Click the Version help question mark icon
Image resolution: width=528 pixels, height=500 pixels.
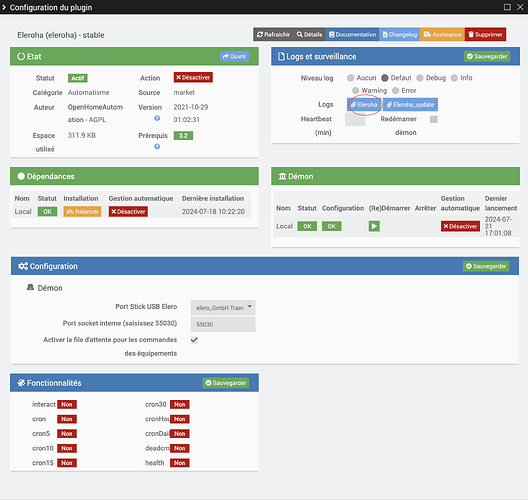157,118
